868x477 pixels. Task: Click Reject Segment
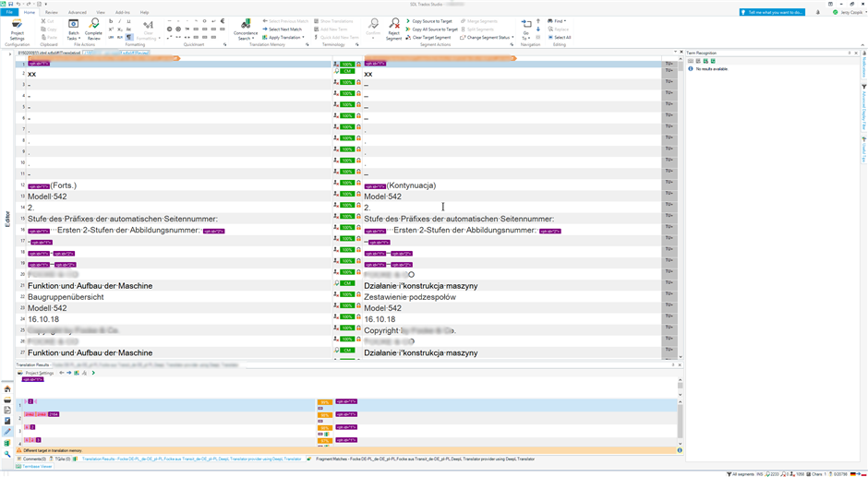click(393, 30)
